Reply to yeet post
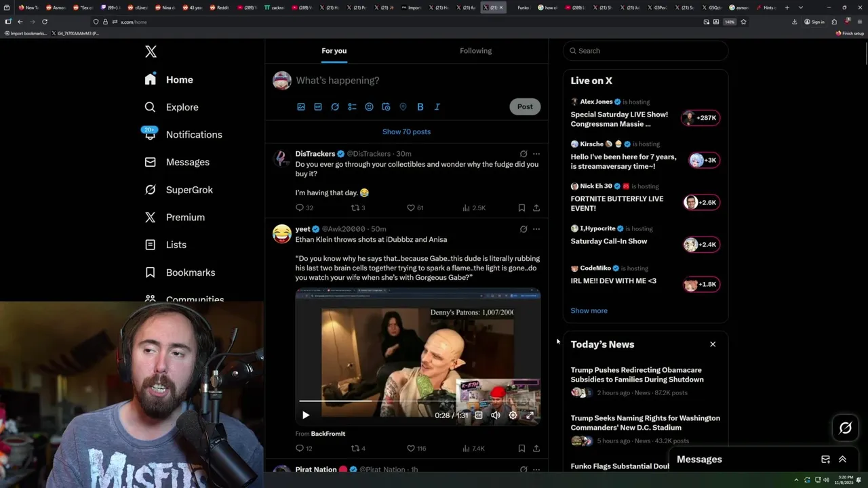Image resolution: width=868 pixels, height=488 pixels. tap(304, 449)
